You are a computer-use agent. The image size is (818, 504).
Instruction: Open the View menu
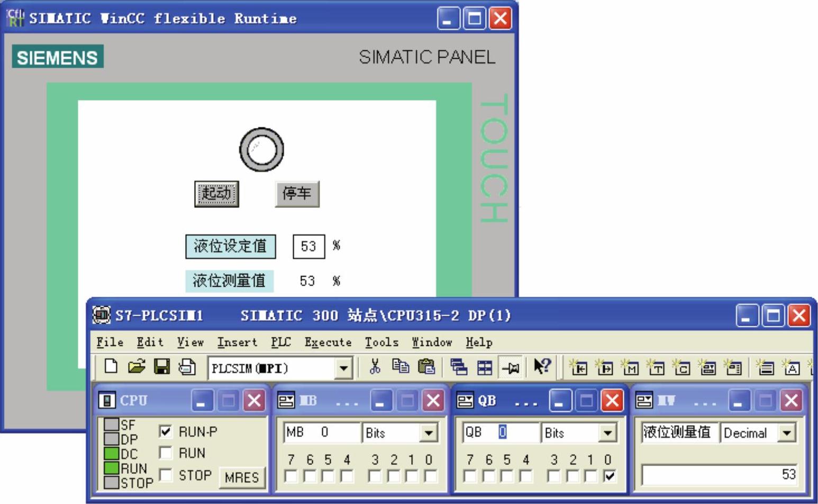190,342
